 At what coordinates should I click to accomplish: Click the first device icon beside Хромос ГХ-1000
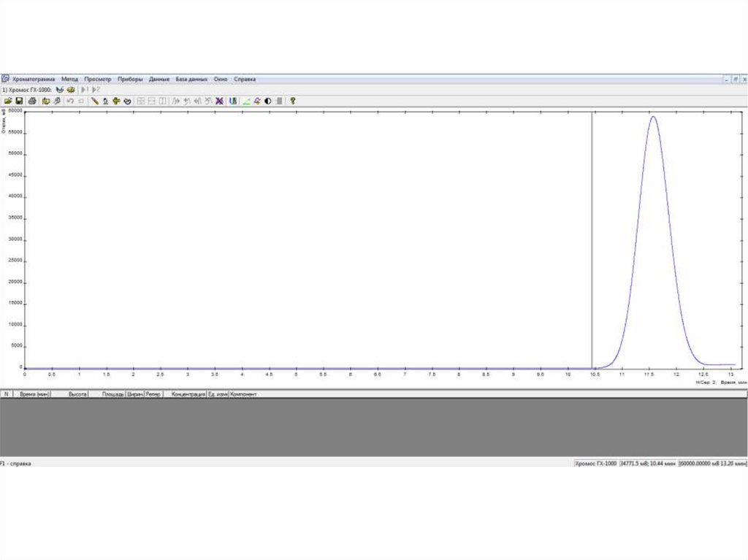[x=60, y=89]
